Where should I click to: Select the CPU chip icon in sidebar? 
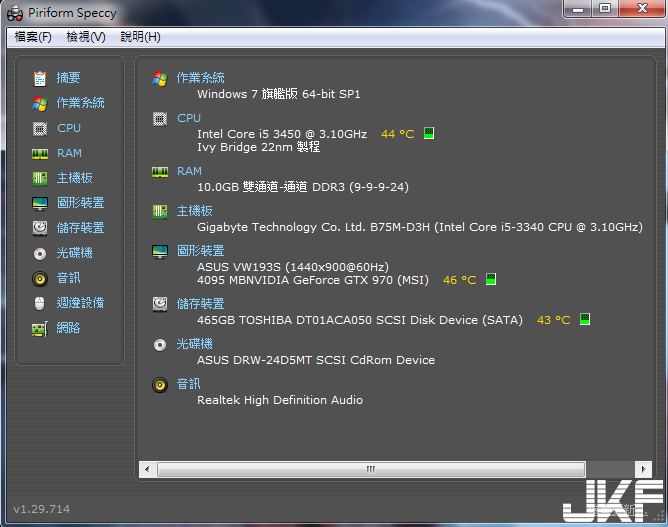pyautogui.click(x=40, y=128)
